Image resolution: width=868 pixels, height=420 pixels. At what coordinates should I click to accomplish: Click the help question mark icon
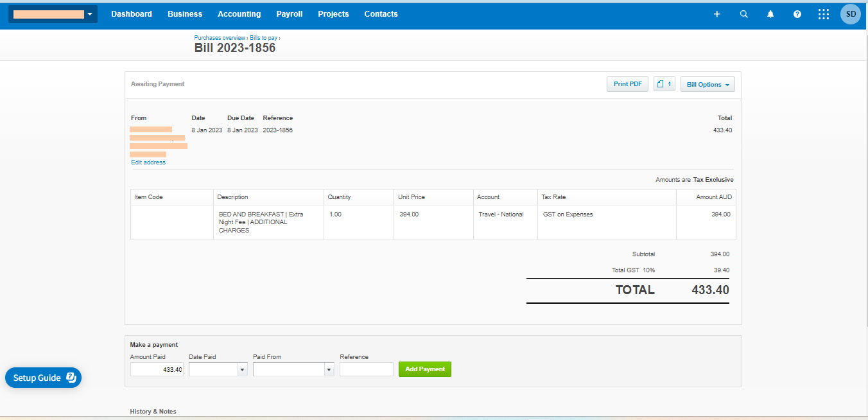[797, 14]
